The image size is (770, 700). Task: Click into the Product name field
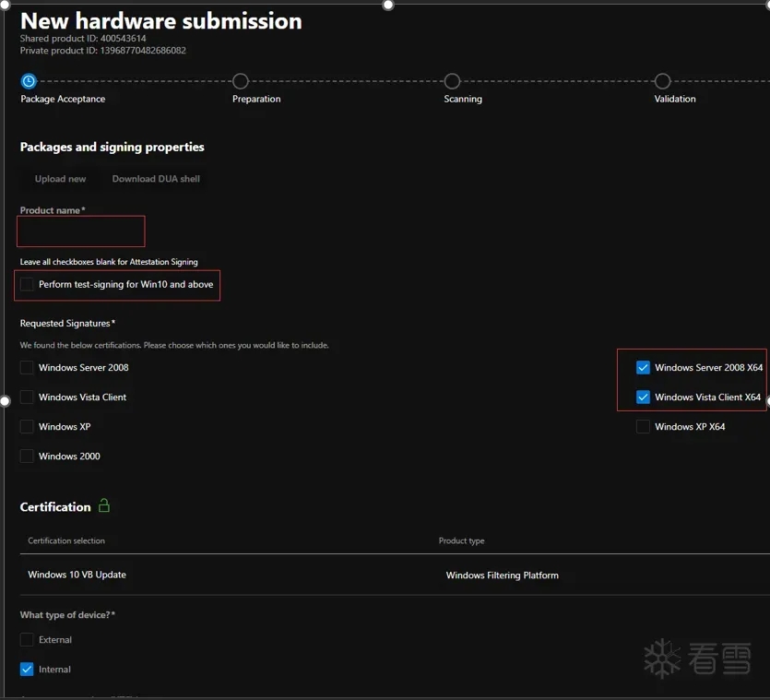click(82, 231)
